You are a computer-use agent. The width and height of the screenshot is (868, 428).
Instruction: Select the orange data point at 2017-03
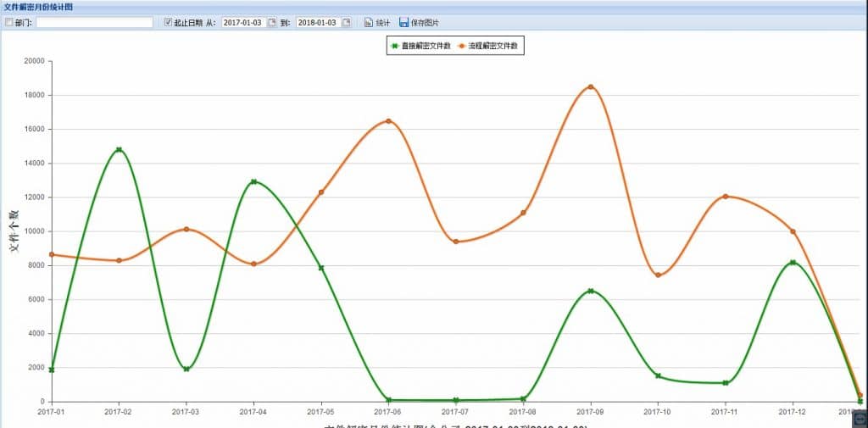coord(186,229)
